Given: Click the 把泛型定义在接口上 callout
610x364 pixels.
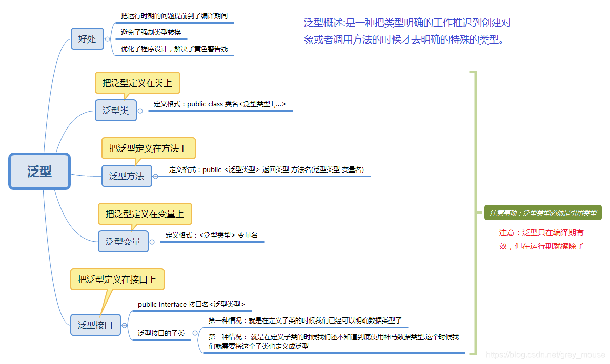Looking at the screenshot, I should (117, 280).
